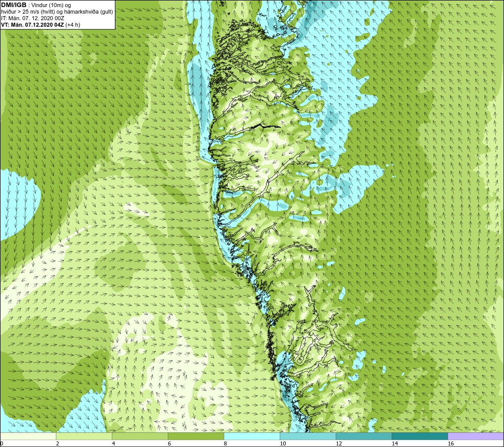Click the scale label '4'

[x=113, y=444]
